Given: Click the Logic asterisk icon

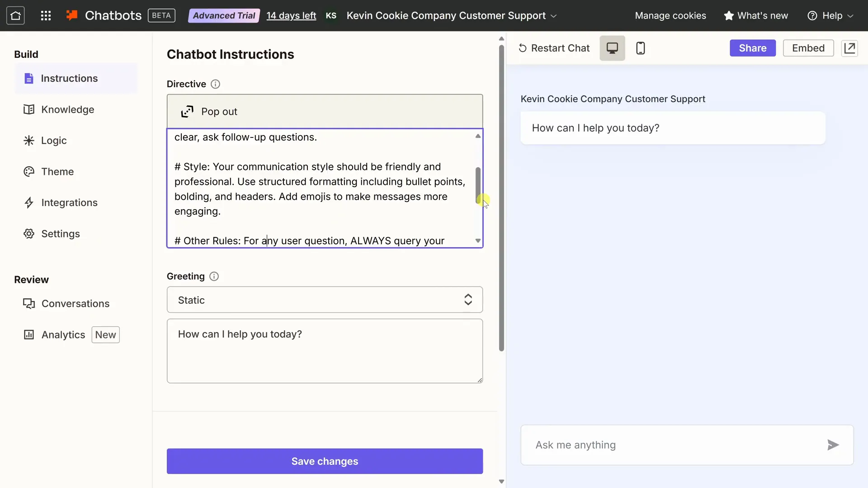Looking at the screenshot, I should pos(29,141).
